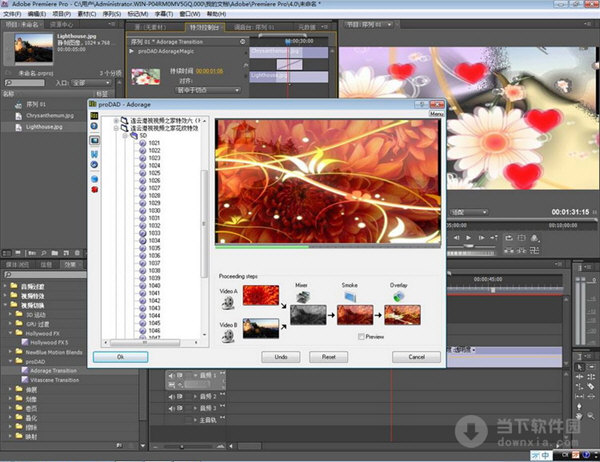Screen dimensions: 600x462
Task: Click the IME 中 language indicator in taskbar
Action: pos(545,455)
